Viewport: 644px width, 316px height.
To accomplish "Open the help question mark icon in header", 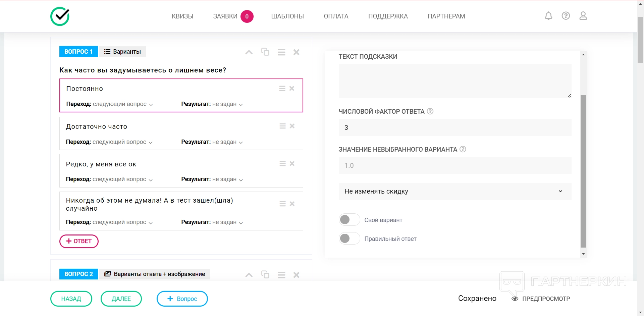I will pos(566,16).
